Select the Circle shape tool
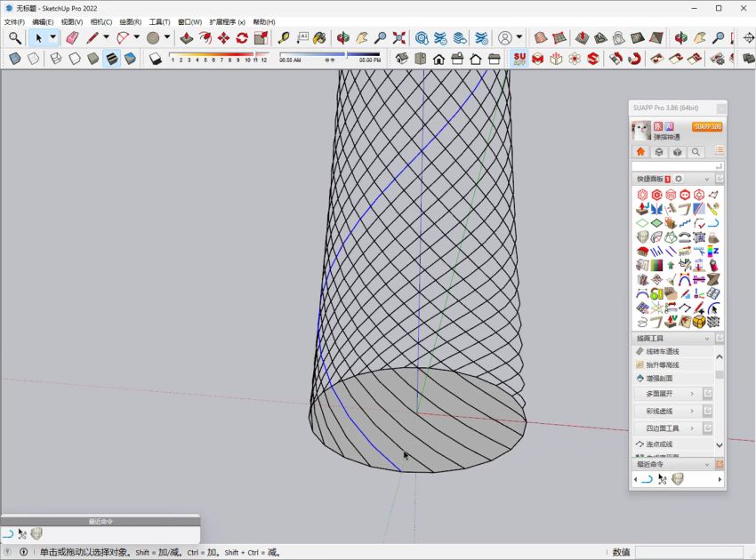The width and height of the screenshot is (756, 560). (x=153, y=37)
